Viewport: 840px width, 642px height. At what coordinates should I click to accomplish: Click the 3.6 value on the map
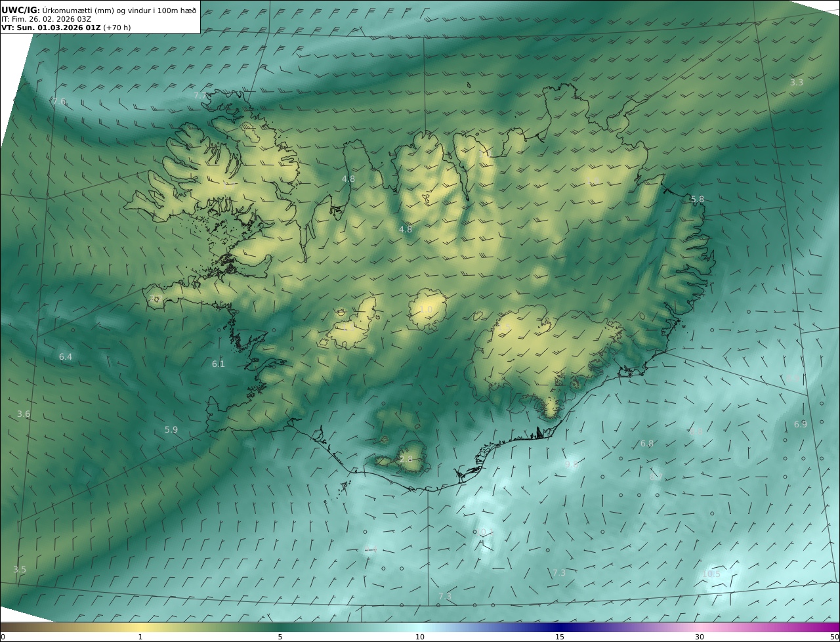point(24,414)
